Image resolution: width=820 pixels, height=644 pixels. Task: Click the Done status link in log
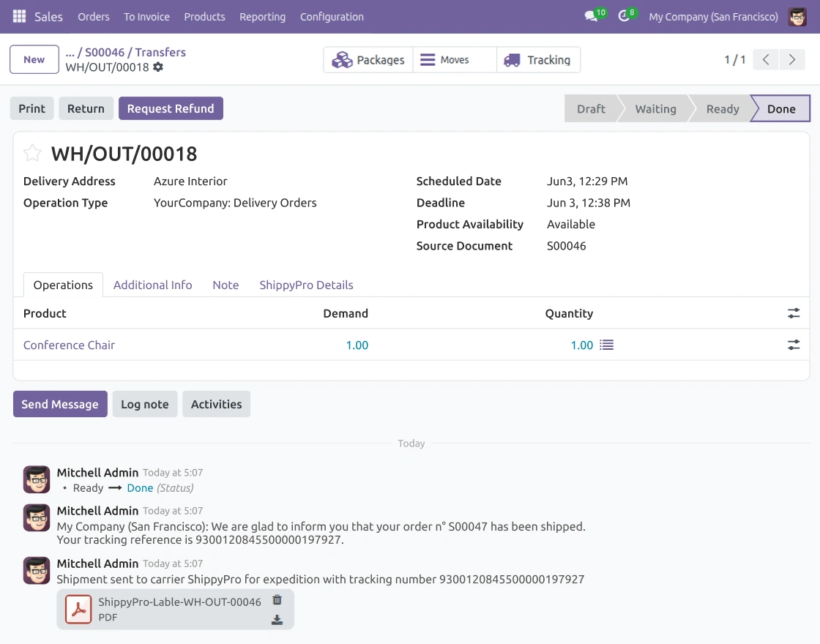tap(140, 487)
